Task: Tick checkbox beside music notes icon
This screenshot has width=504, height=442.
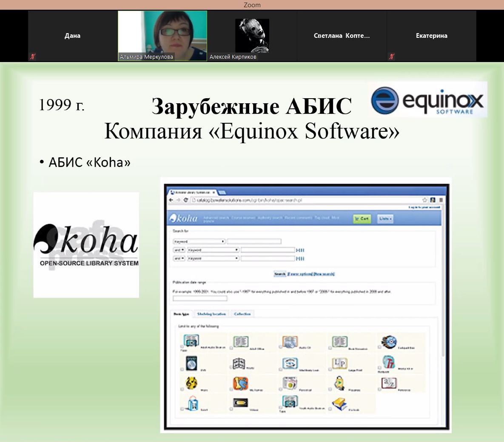Action: tap(182, 389)
